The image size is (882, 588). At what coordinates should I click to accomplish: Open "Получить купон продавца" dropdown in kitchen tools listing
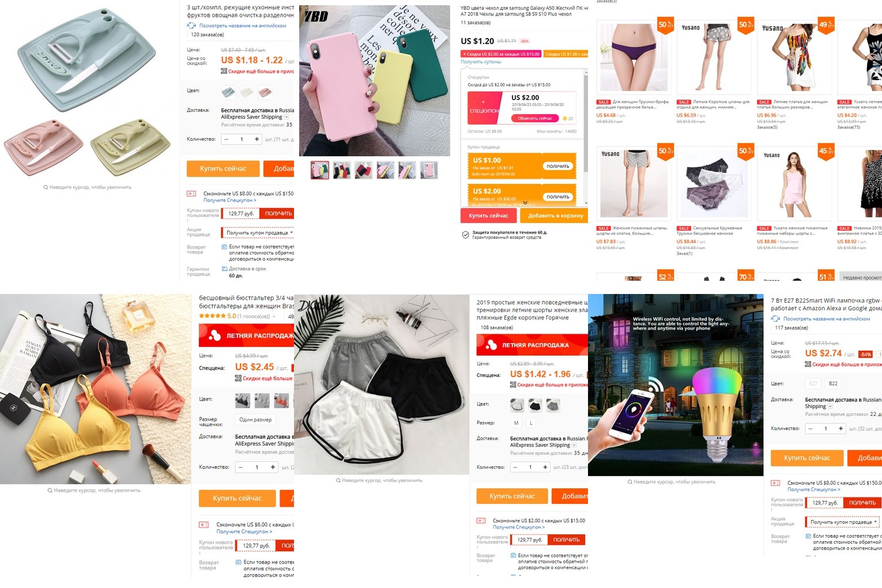pyautogui.click(x=260, y=233)
